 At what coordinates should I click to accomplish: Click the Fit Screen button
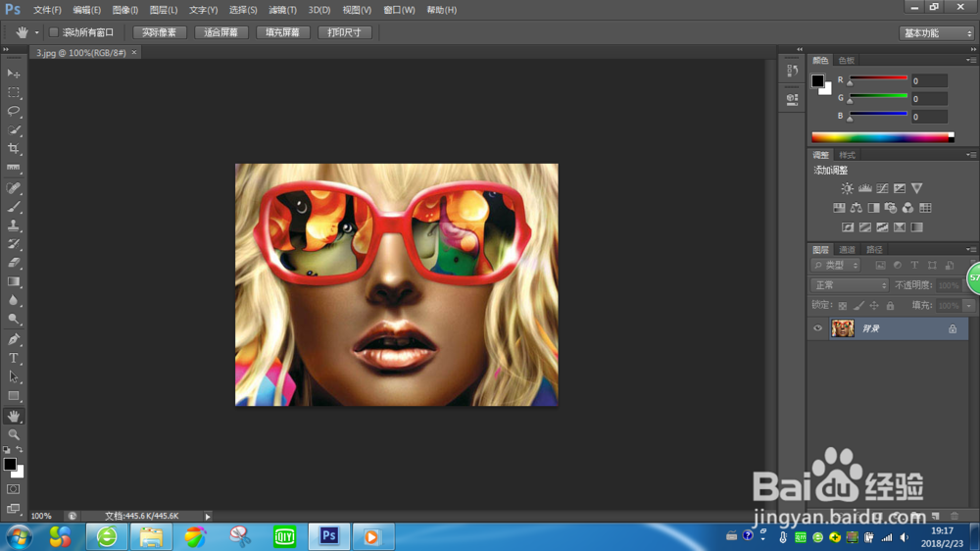click(221, 32)
